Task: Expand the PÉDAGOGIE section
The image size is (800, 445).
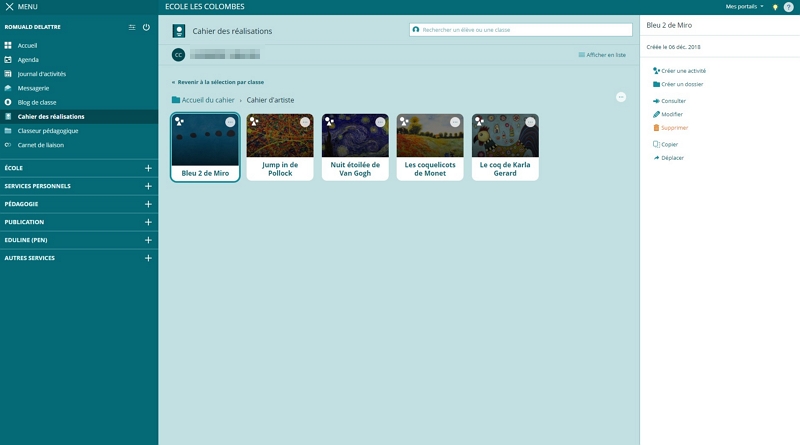Action: (x=148, y=204)
